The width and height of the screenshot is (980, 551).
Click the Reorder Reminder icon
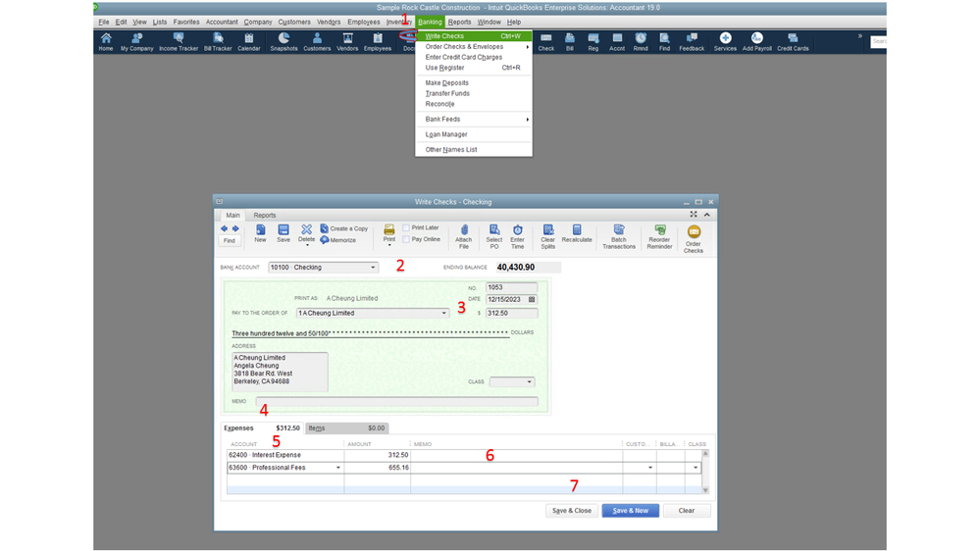[x=659, y=236]
